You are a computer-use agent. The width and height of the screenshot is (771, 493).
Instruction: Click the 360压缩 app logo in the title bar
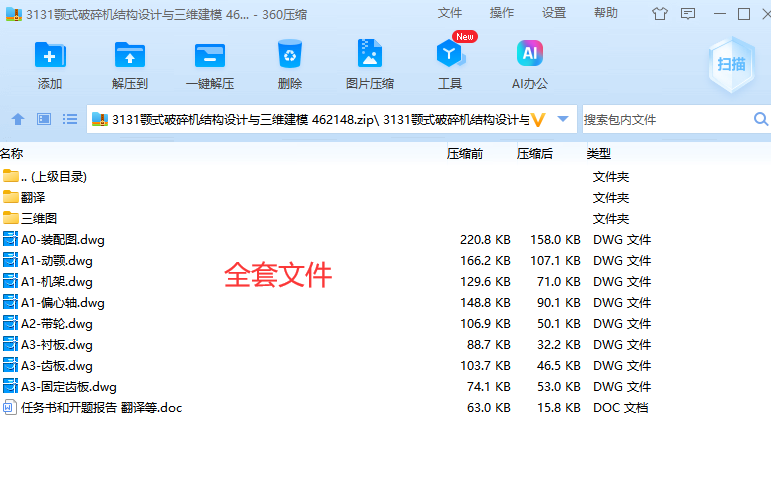(x=14, y=14)
